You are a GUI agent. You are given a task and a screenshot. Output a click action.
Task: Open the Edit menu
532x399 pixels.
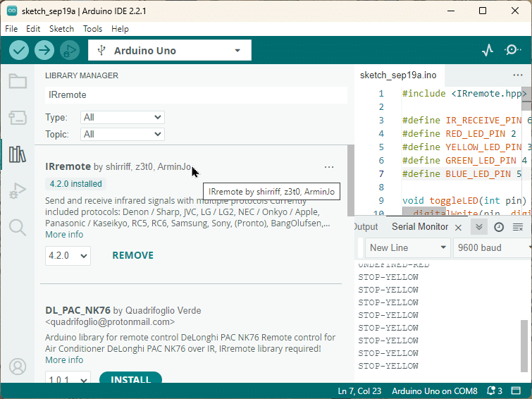(33, 29)
